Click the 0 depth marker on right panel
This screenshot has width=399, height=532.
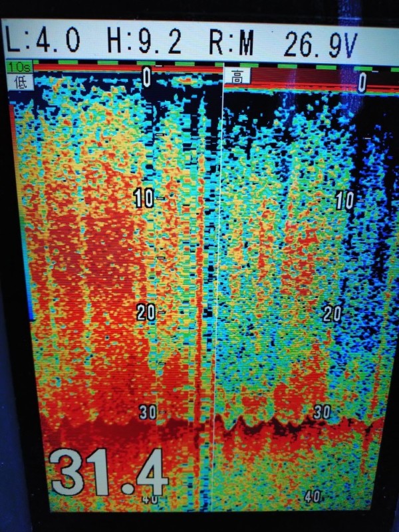(x=362, y=82)
